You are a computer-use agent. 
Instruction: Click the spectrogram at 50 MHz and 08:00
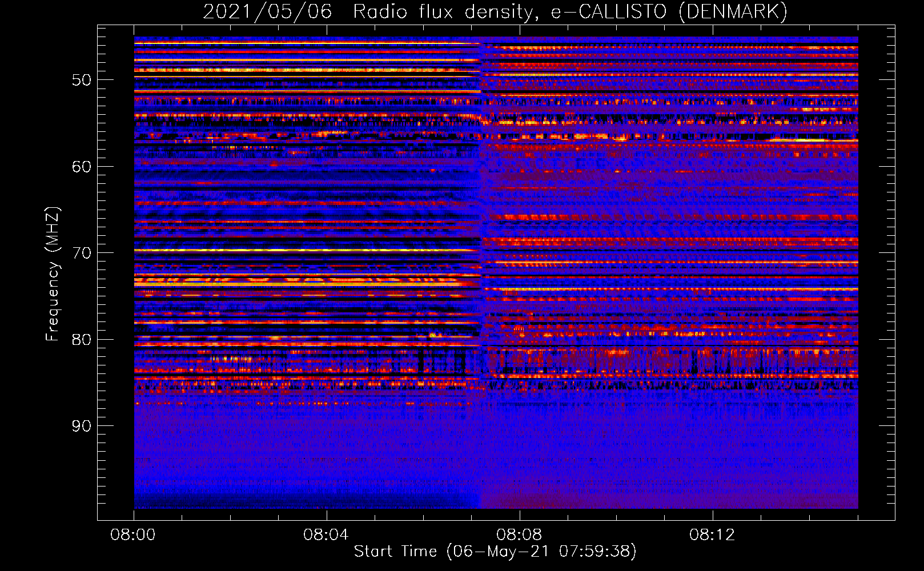point(137,79)
